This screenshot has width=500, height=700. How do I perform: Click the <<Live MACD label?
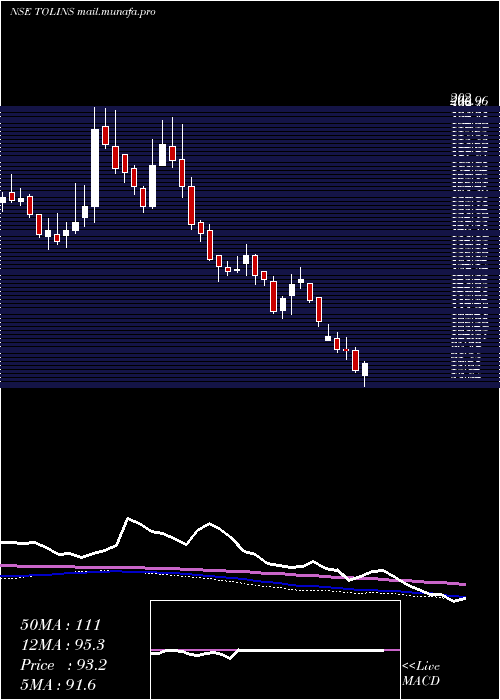point(421,673)
